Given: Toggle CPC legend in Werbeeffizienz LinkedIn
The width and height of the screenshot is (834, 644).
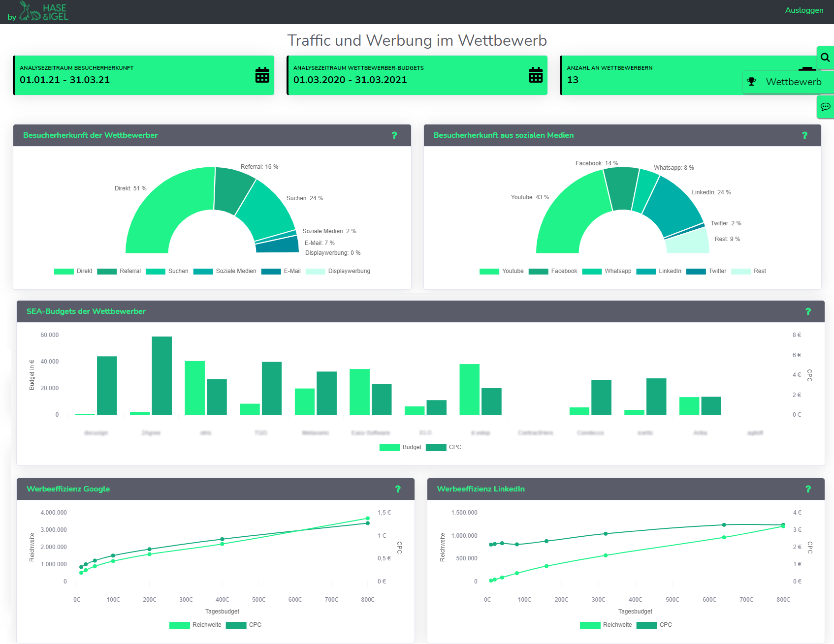Looking at the screenshot, I should [654, 625].
